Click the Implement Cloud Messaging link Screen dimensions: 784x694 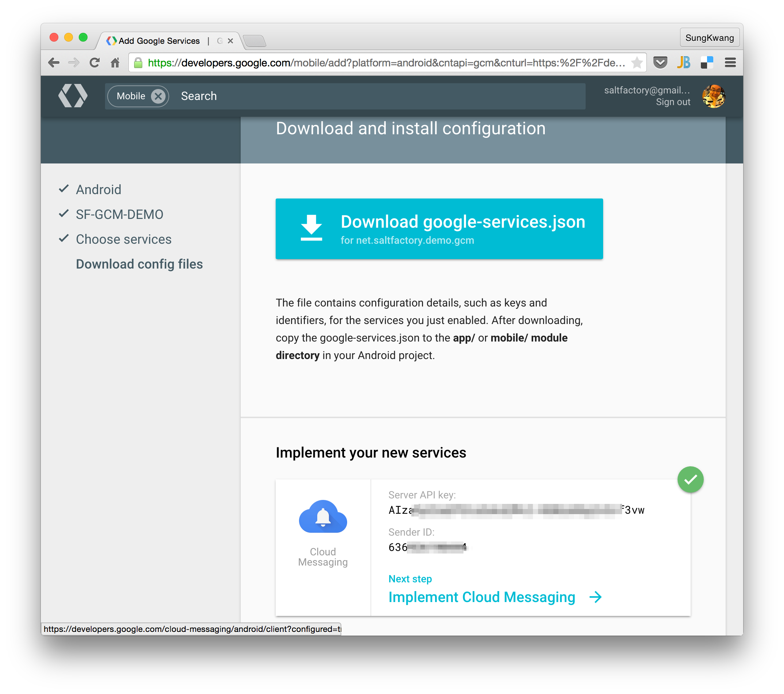pyautogui.click(x=482, y=597)
